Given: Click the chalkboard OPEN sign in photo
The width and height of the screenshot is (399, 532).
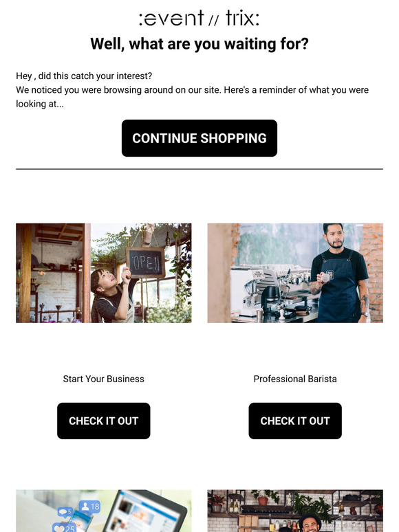Looking at the screenshot, I should point(145,263).
